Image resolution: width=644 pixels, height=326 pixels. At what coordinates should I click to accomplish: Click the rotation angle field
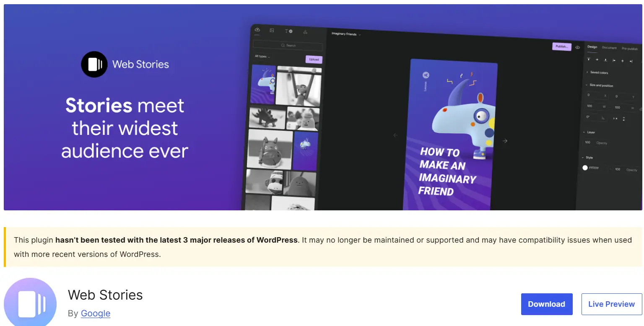click(x=595, y=118)
